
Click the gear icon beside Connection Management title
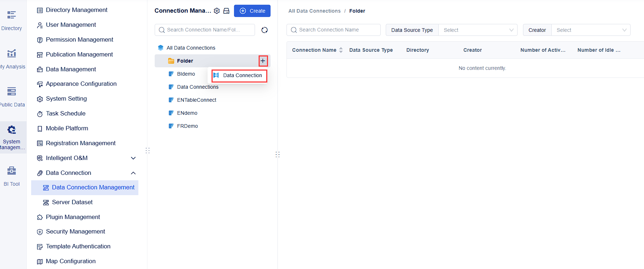point(217,11)
